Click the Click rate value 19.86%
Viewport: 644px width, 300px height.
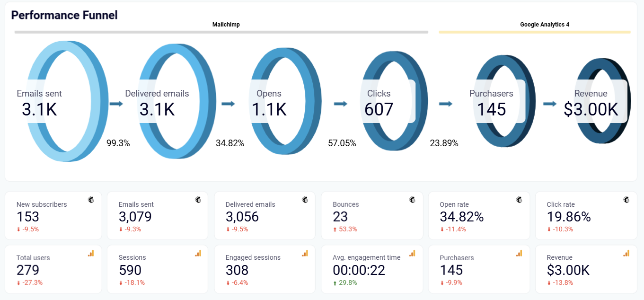pos(569,217)
